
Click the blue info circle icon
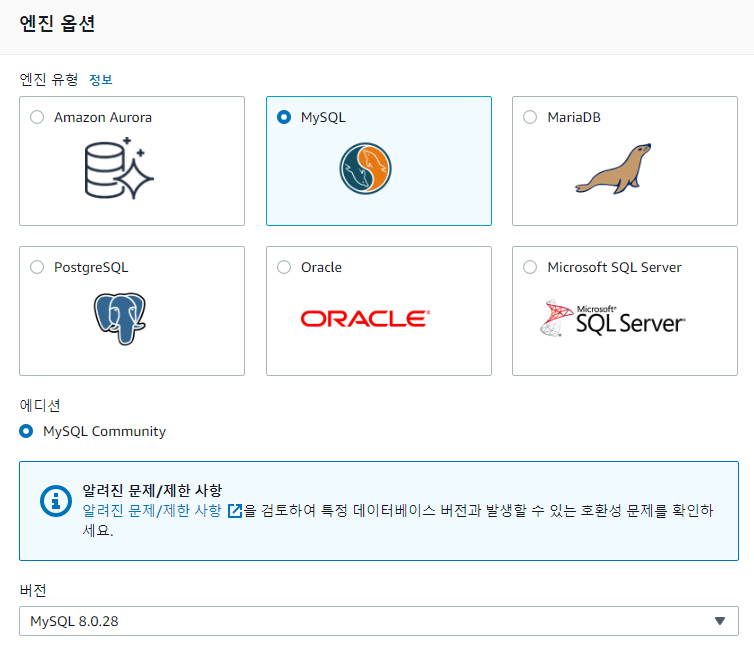coord(56,501)
